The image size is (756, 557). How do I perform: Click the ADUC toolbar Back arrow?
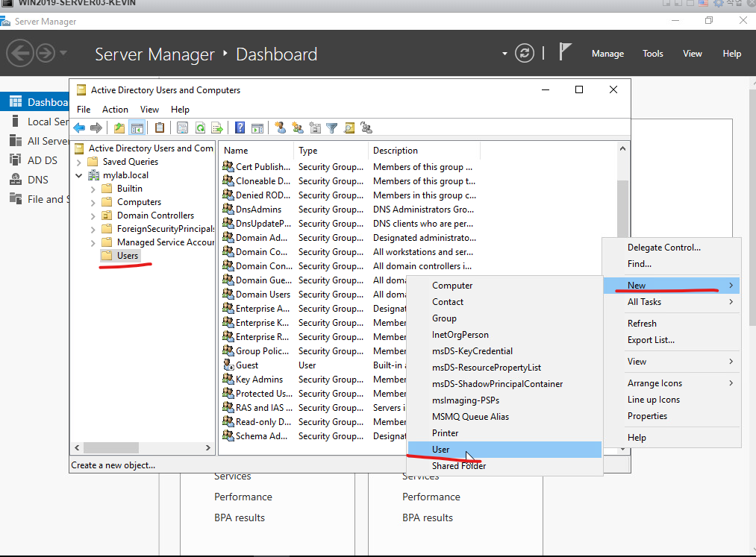pyautogui.click(x=79, y=128)
